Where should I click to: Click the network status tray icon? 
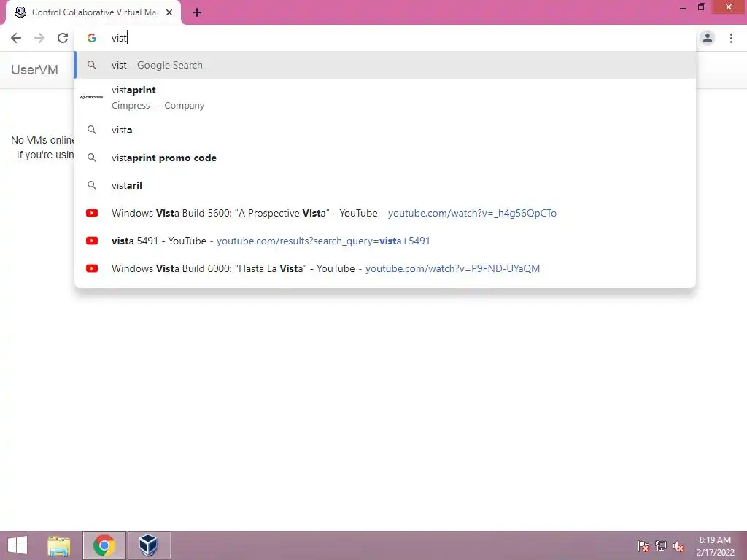coord(661,546)
